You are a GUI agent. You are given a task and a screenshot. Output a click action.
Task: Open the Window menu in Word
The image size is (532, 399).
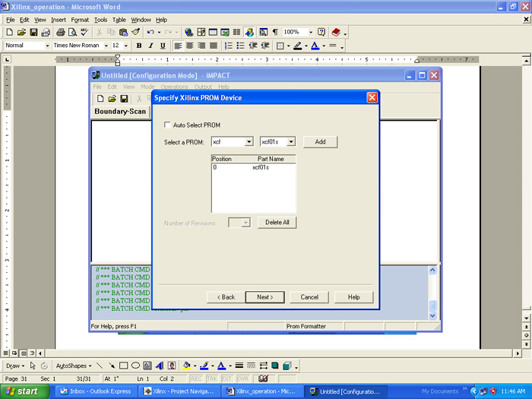(x=141, y=20)
